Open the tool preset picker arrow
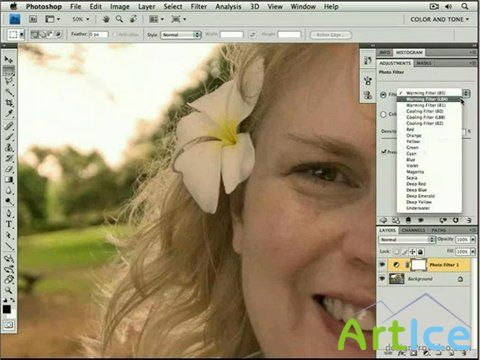The height and width of the screenshot is (360, 480). click(22, 34)
